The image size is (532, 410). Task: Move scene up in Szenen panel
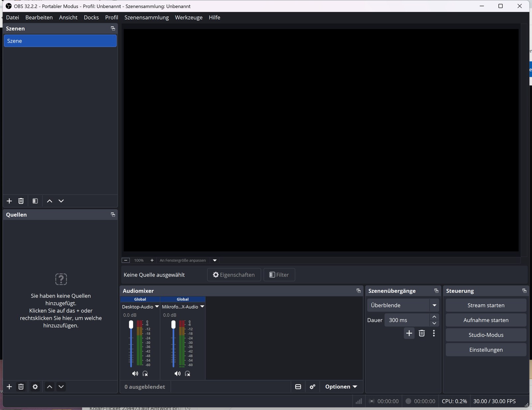pyautogui.click(x=50, y=201)
